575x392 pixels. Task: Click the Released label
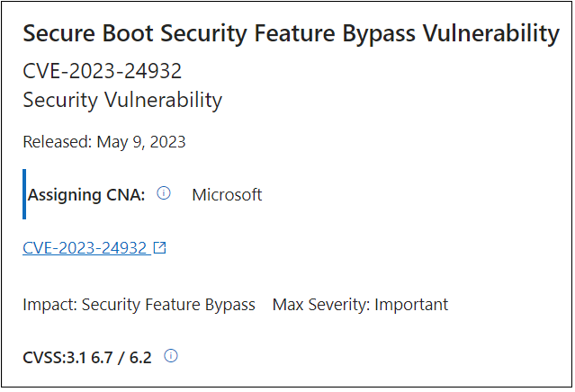[54, 141]
